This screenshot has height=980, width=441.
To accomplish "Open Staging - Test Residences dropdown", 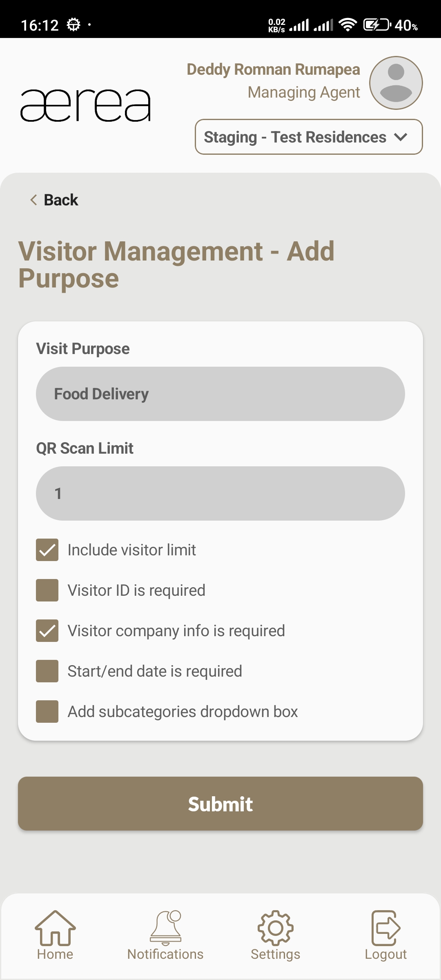I will tap(295, 137).
